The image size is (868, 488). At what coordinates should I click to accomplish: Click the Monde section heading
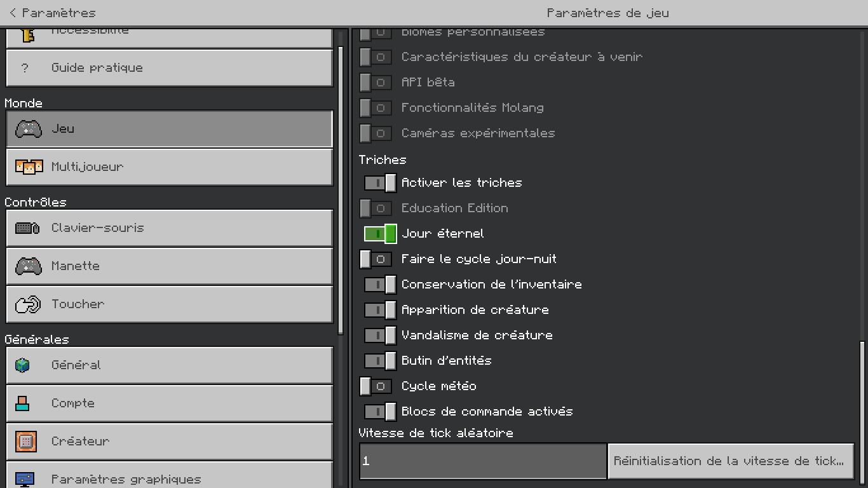(24, 104)
